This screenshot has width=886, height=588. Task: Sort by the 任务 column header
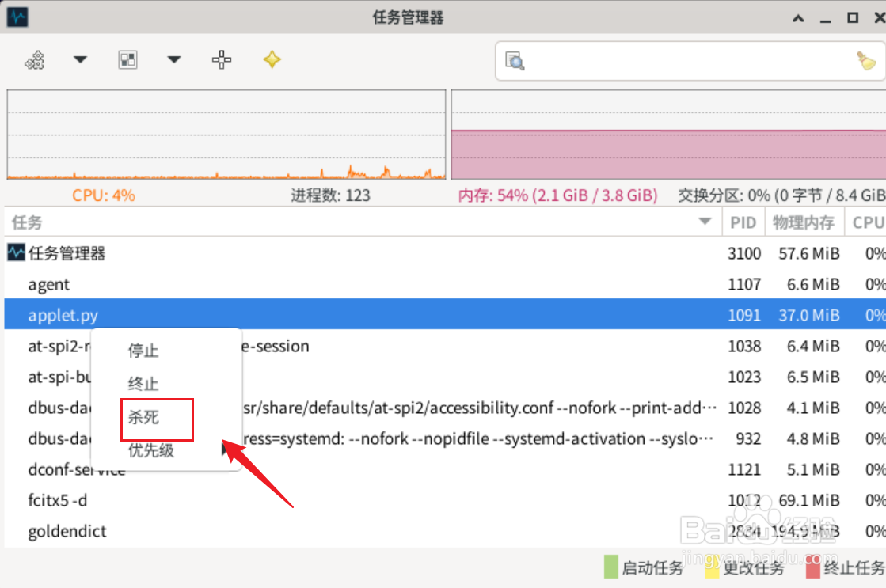tap(363, 222)
